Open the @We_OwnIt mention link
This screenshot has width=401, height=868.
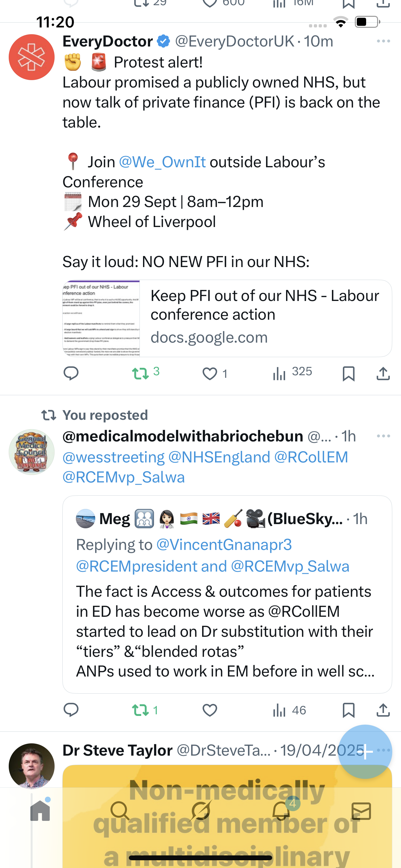tap(162, 162)
